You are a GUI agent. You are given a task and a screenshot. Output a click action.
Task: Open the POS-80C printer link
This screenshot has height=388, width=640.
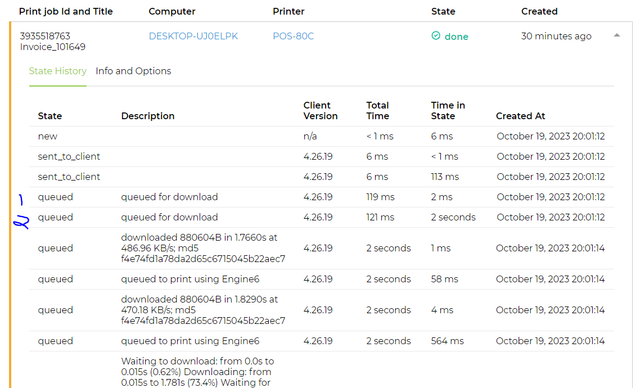coord(293,36)
